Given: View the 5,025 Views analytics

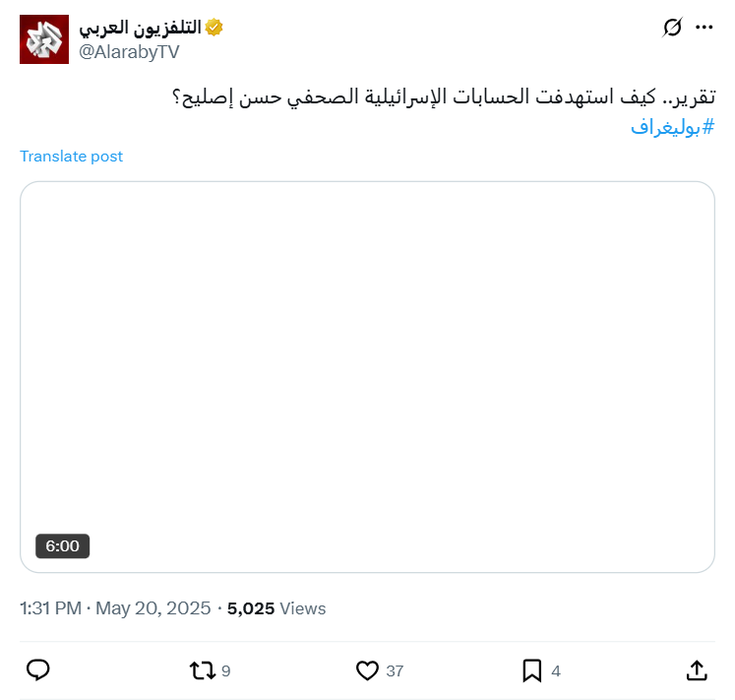Looking at the screenshot, I should tap(276, 608).
